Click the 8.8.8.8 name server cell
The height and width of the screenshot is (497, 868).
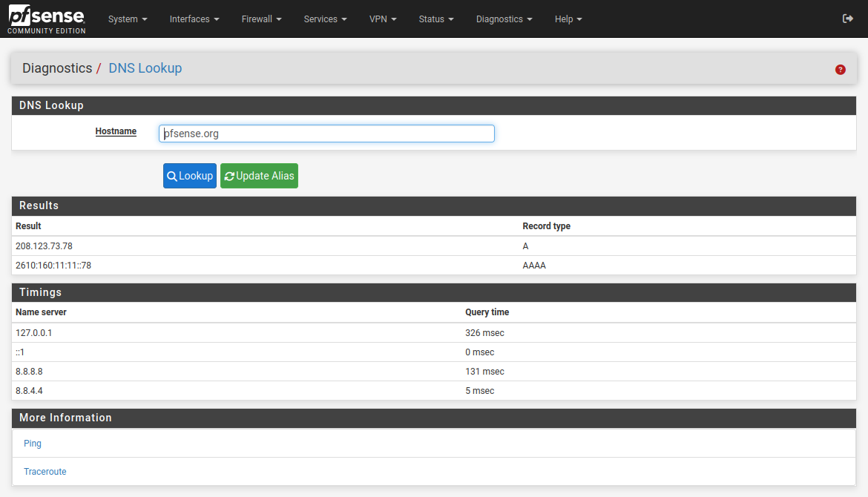click(x=29, y=372)
